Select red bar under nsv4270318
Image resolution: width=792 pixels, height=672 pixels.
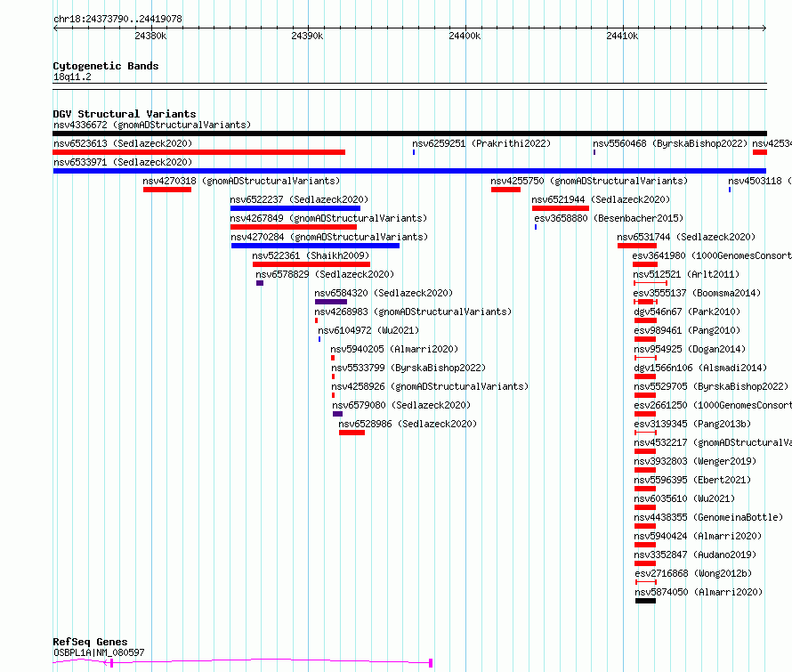(167, 190)
